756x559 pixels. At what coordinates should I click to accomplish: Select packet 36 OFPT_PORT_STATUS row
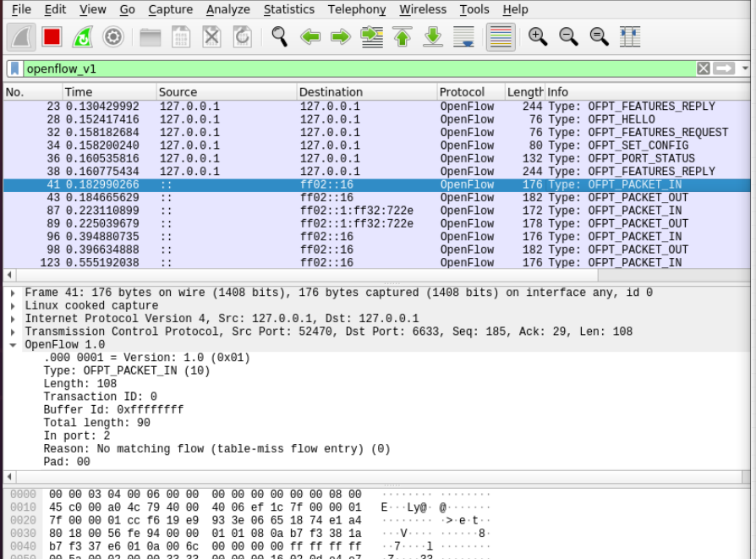(376, 158)
